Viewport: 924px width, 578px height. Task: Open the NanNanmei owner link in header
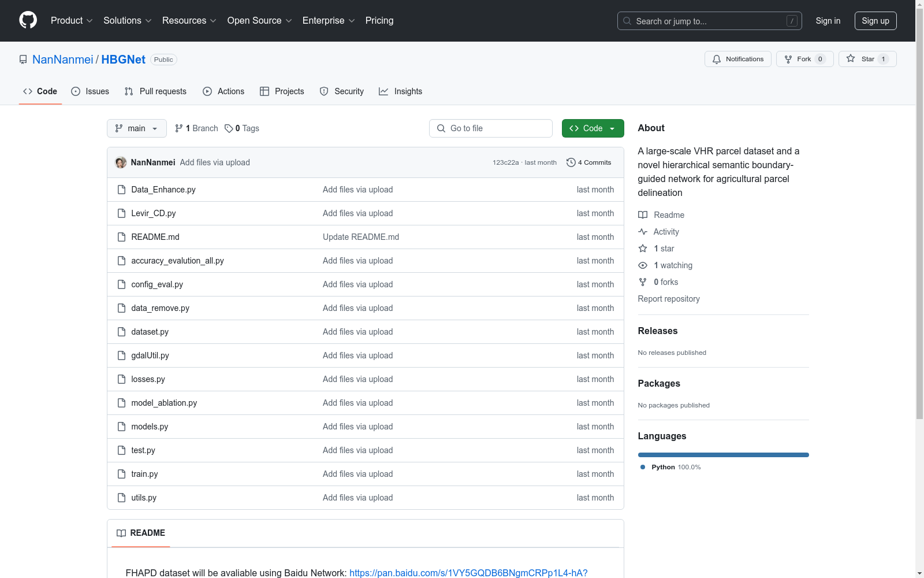click(x=63, y=60)
